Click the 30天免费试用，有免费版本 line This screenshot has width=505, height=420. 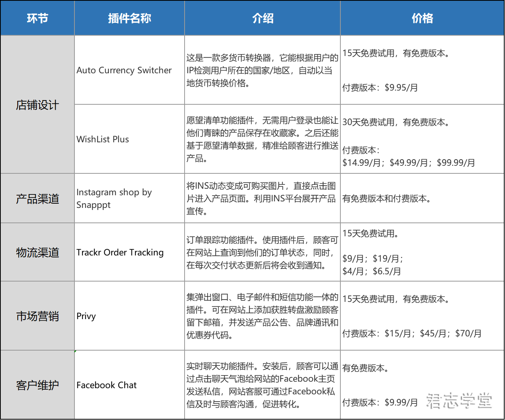pyautogui.click(x=396, y=122)
